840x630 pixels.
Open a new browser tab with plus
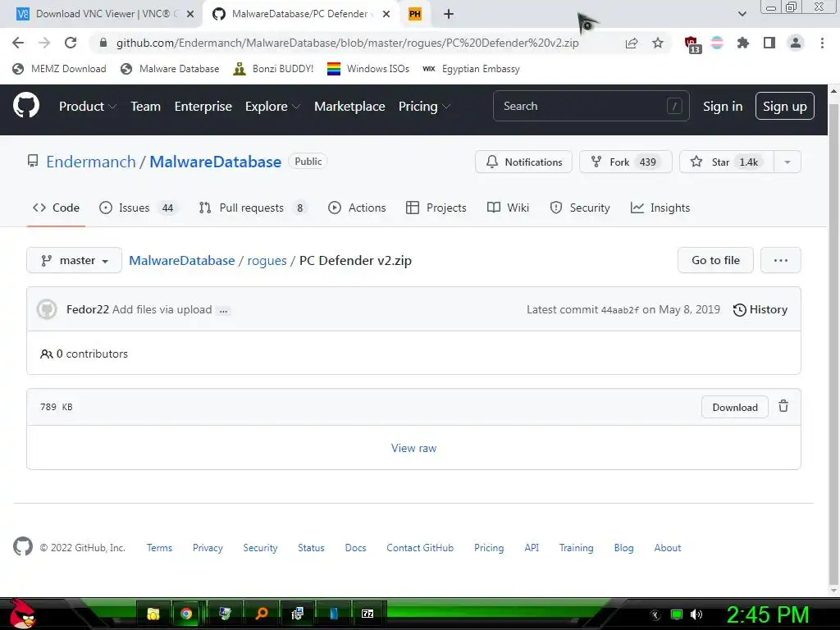(449, 14)
